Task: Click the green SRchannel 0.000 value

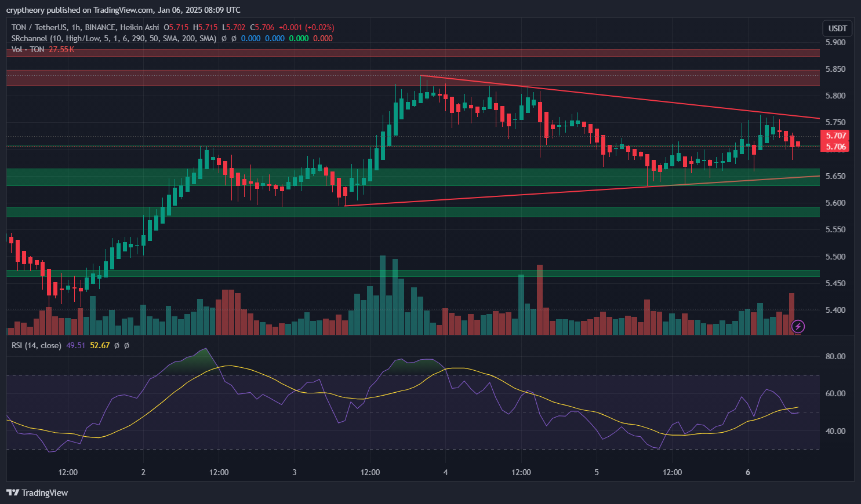Action: click(x=299, y=38)
